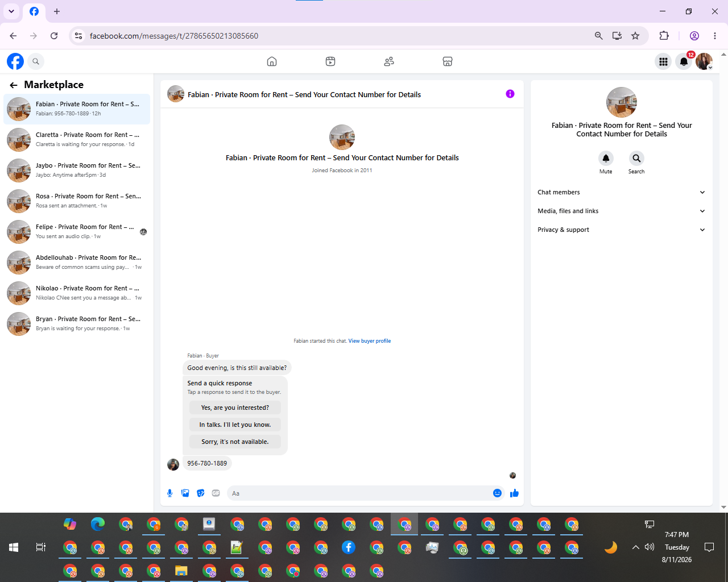Viewport: 728px width, 582px height.
Task: Attach a photo with the image icon
Action: (x=185, y=493)
